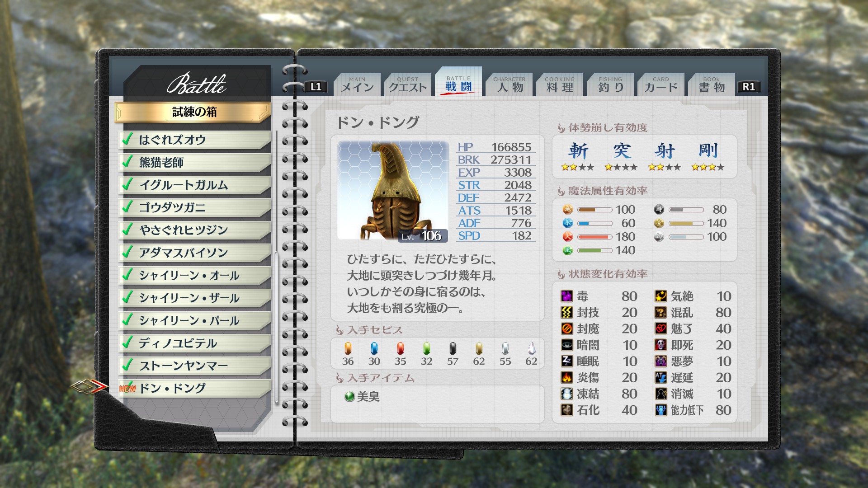Select the ディノユピテル enemy entry

coord(194,343)
